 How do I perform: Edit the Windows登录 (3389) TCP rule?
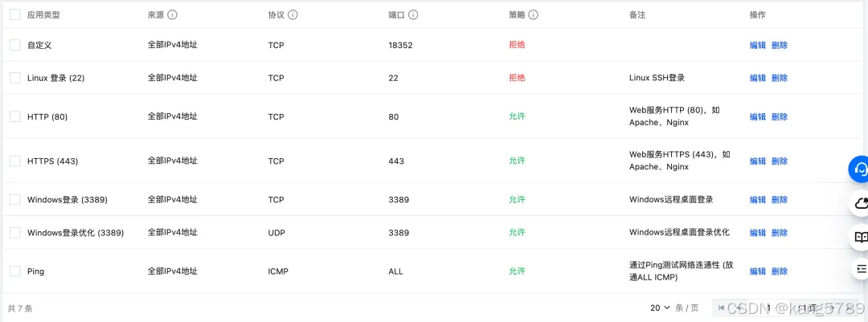(x=758, y=200)
